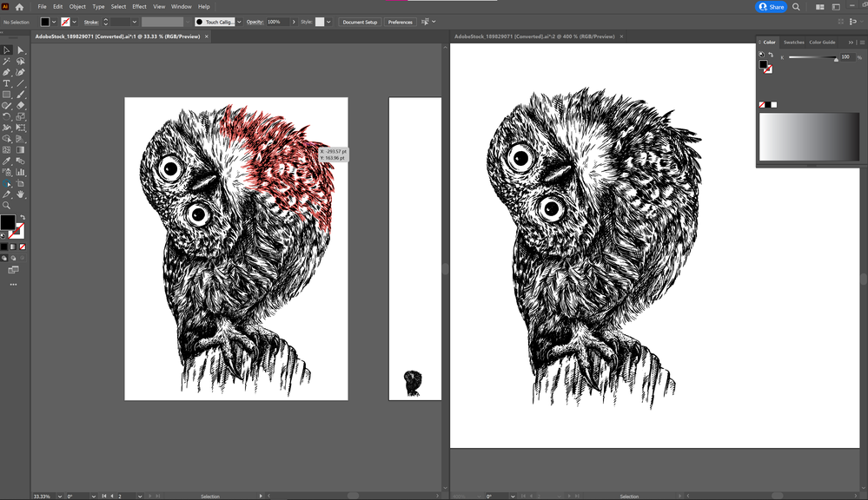Reset default fill and stroke in Color panel

(762, 54)
